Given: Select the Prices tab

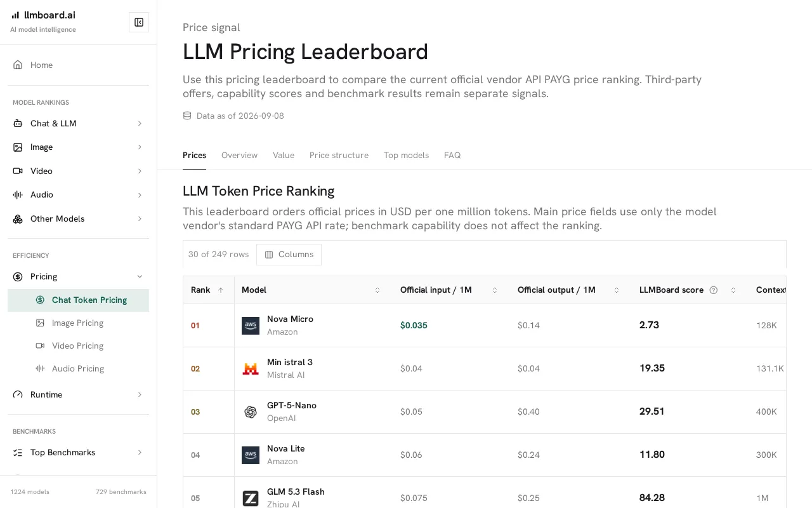Looking at the screenshot, I should click(x=194, y=155).
